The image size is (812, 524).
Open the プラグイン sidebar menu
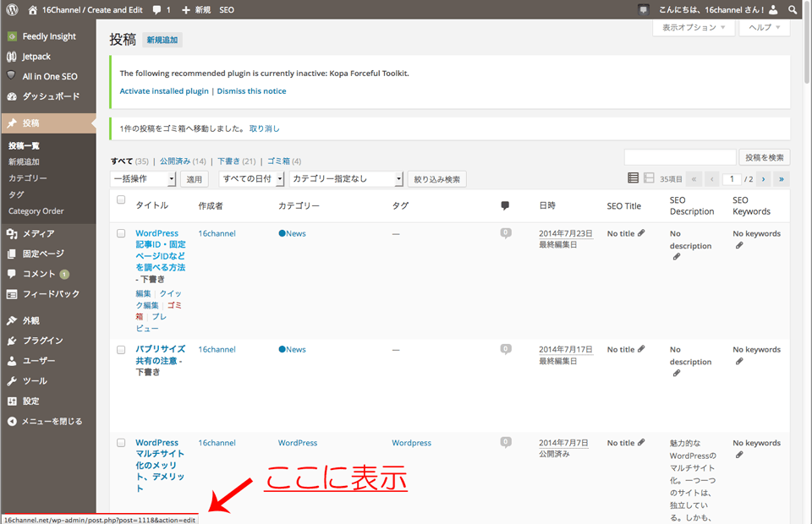42,341
